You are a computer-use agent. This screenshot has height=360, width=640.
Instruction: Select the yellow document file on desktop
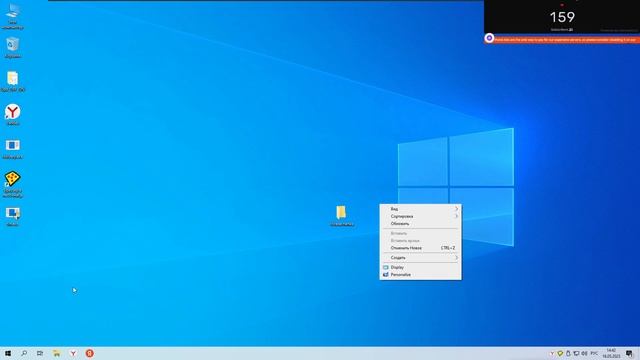coord(13,81)
